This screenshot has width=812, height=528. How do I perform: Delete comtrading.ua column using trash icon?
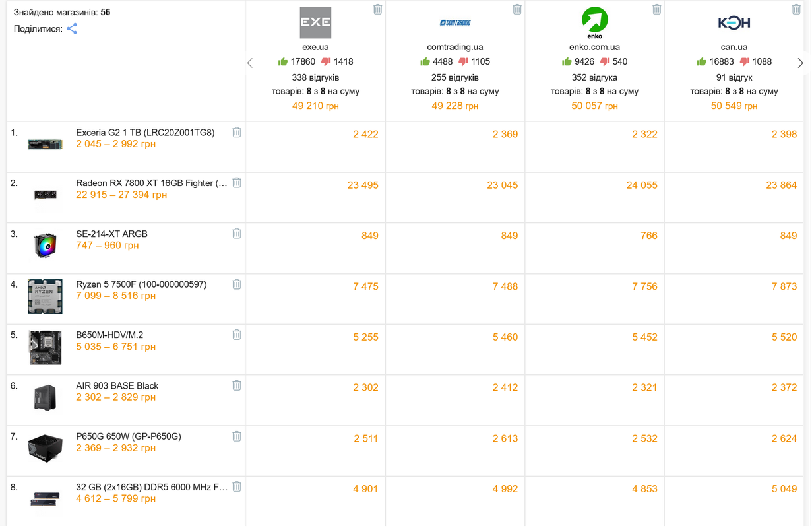(517, 9)
